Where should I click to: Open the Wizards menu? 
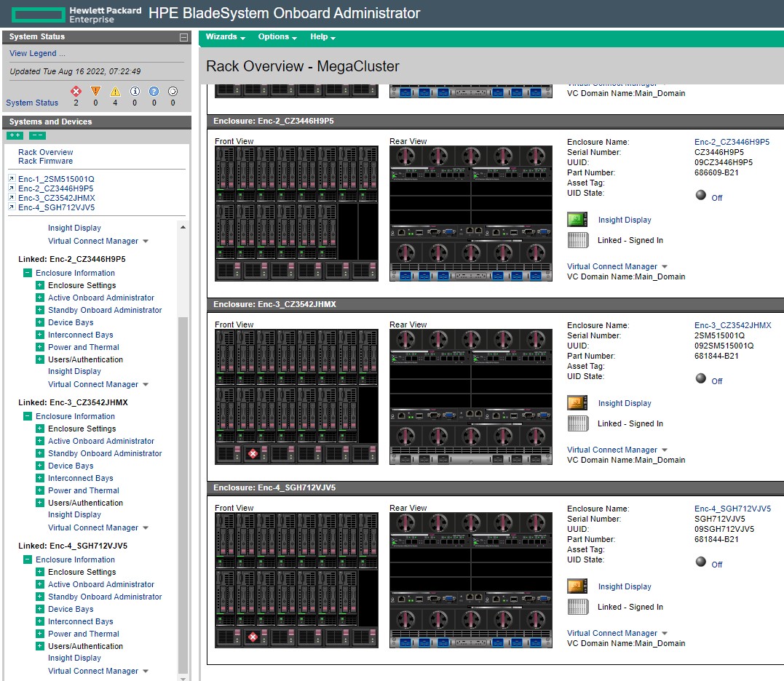(225, 37)
